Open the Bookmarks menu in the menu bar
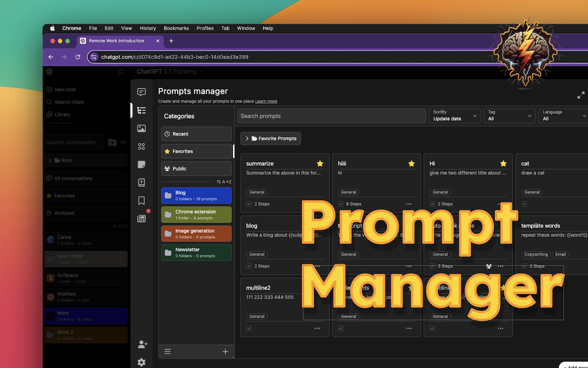The width and height of the screenshot is (588, 368). click(x=176, y=28)
